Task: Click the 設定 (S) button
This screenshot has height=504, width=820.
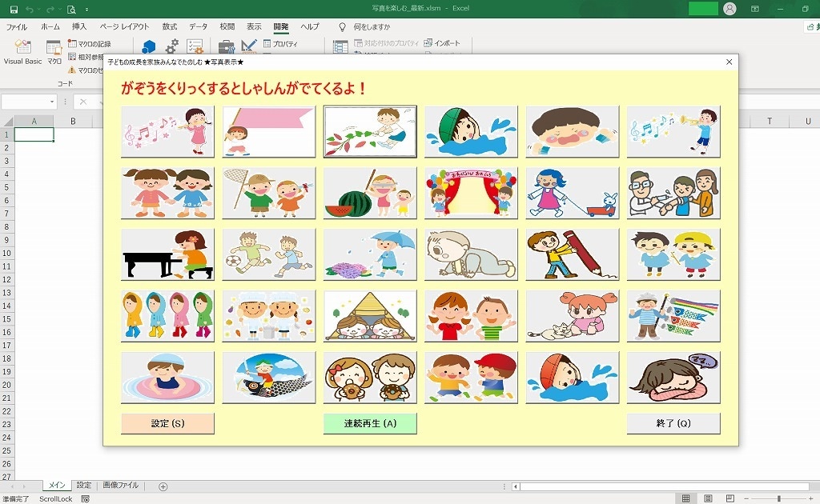Action: 168,423
